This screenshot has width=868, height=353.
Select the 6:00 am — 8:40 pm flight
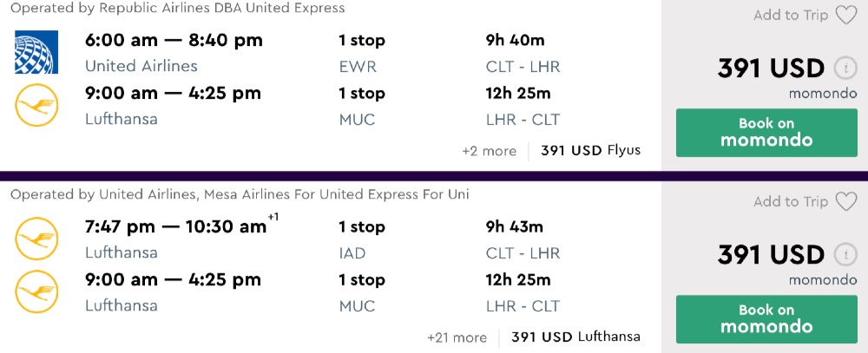[x=174, y=41]
